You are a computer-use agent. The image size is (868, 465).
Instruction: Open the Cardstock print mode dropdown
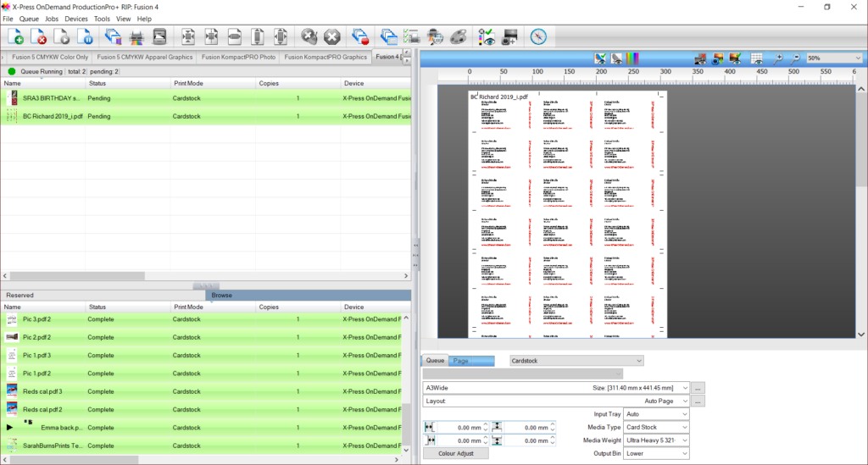pyautogui.click(x=576, y=361)
